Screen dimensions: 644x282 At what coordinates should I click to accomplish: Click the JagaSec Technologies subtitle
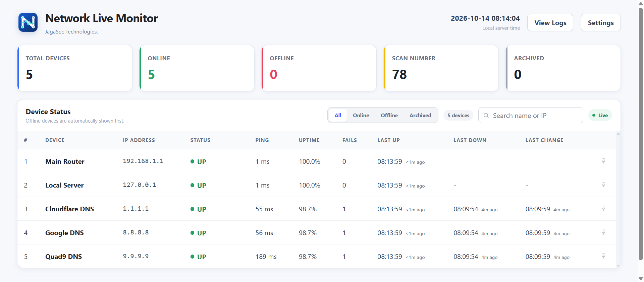click(71, 32)
